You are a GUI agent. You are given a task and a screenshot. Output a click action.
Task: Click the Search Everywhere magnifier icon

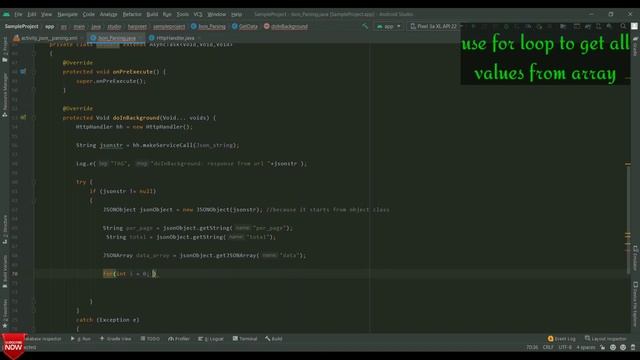[623, 27]
